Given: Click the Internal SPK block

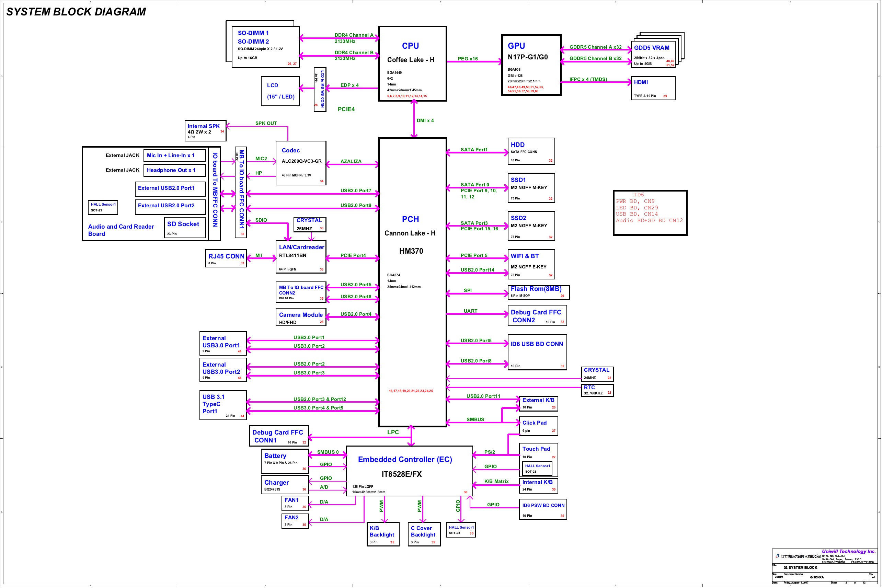Looking at the screenshot, I should [x=205, y=130].
